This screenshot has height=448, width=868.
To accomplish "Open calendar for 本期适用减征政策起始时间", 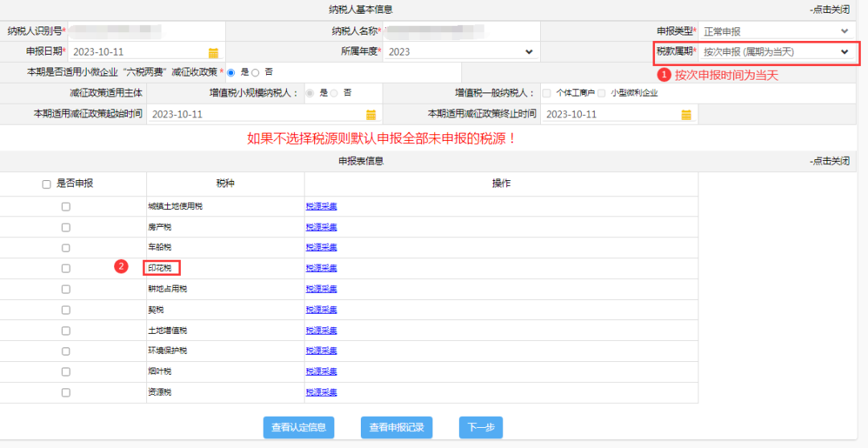I will pyautogui.click(x=371, y=114).
